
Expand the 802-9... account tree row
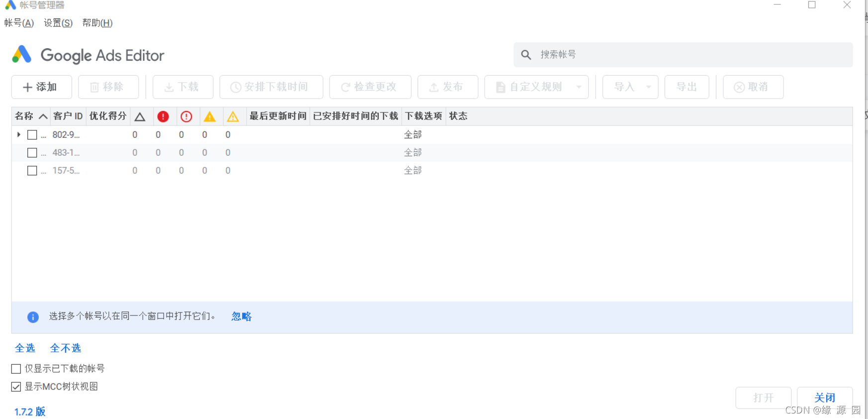(x=18, y=134)
